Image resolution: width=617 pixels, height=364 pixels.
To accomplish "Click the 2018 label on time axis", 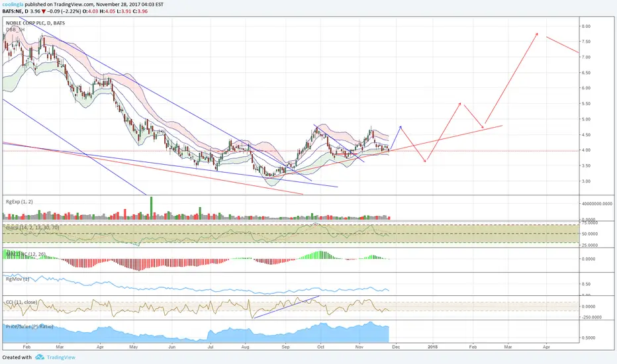I will [x=432, y=347].
